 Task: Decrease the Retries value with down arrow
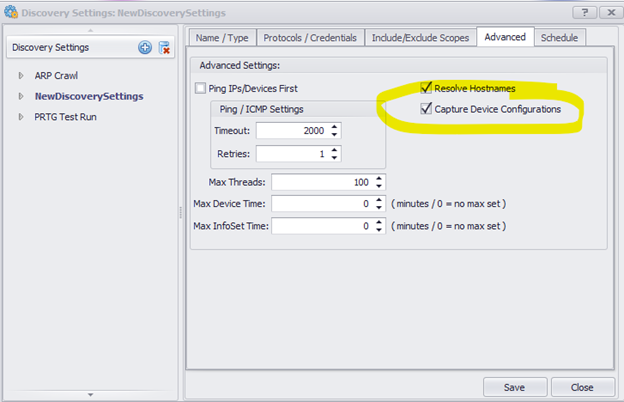click(335, 158)
